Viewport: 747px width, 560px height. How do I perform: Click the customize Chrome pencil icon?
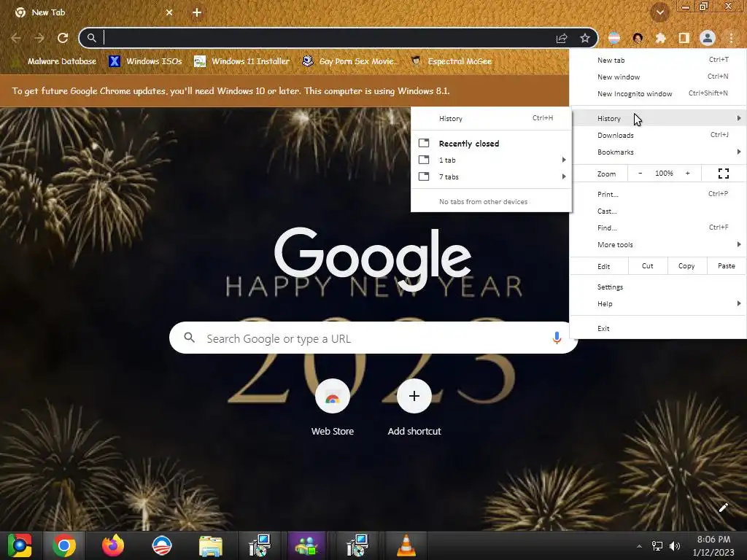[723, 507]
